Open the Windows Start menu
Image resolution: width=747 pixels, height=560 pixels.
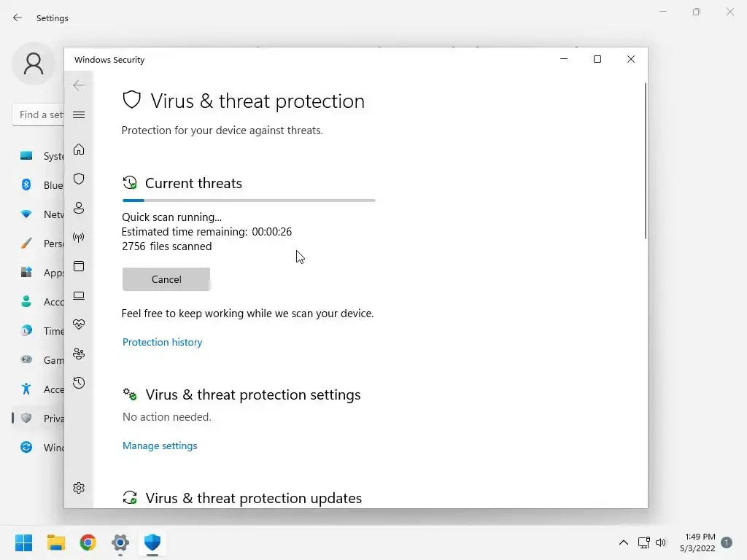point(23,542)
